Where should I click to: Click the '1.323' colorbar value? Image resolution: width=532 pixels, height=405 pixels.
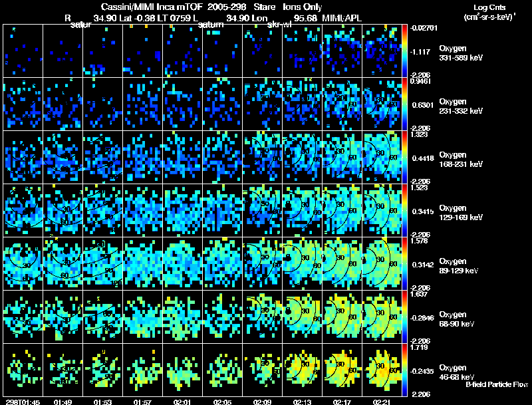pos(419,134)
